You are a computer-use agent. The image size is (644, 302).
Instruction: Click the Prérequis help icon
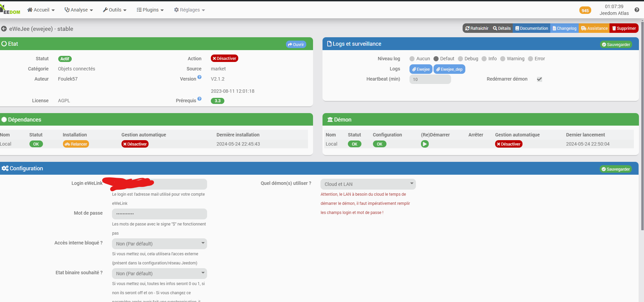pyautogui.click(x=199, y=99)
